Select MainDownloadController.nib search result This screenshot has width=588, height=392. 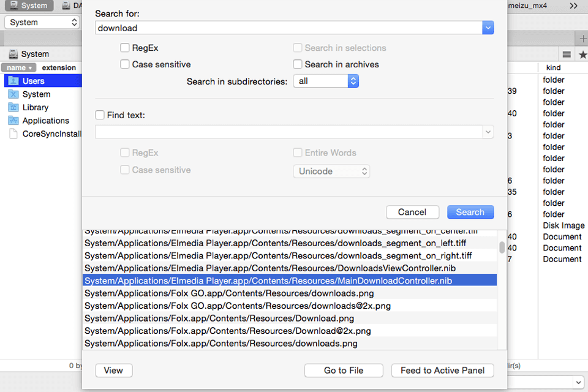coord(289,281)
